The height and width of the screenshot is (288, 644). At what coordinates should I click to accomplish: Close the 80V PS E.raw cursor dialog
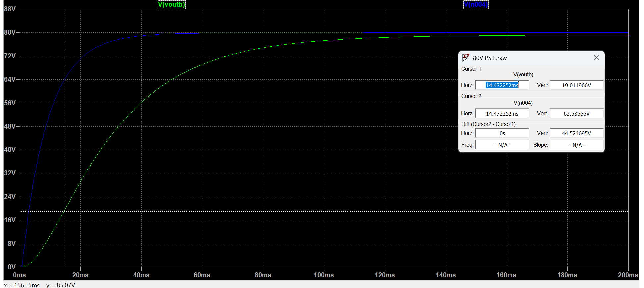click(x=596, y=58)
